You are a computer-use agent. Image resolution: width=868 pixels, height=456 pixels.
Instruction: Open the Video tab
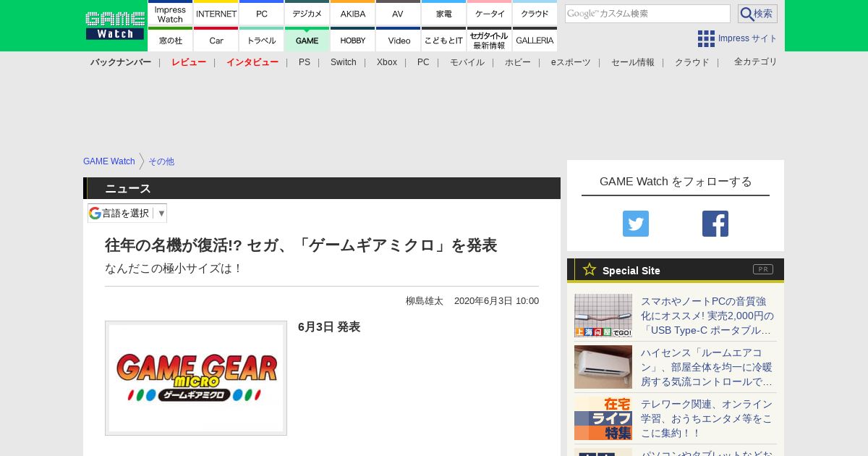tap(398, 39)
